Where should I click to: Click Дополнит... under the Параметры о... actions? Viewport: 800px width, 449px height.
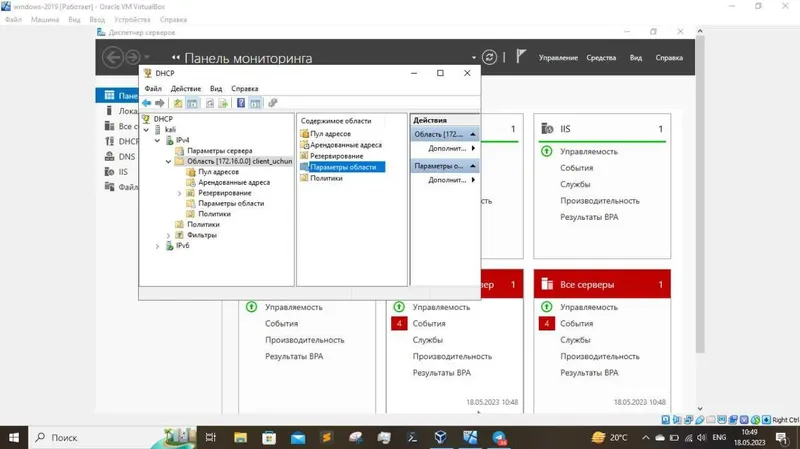coord(447,180)
